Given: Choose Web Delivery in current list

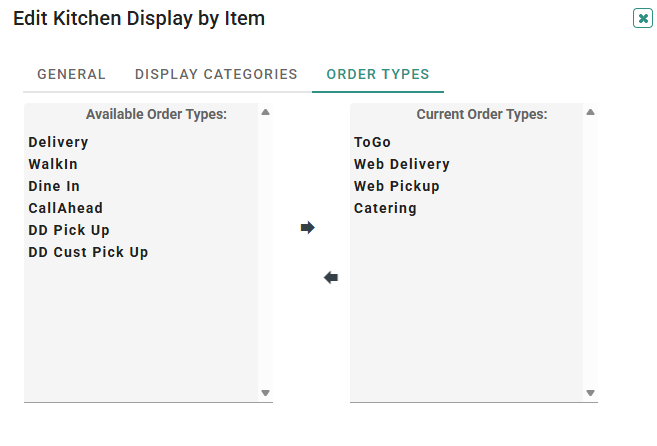Looking at the screenshot, I should [401, 164].
